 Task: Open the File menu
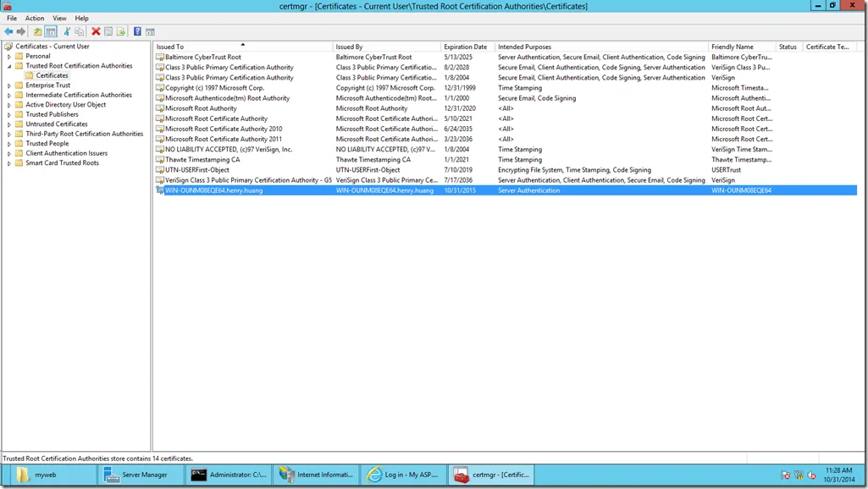coord(12,19)
